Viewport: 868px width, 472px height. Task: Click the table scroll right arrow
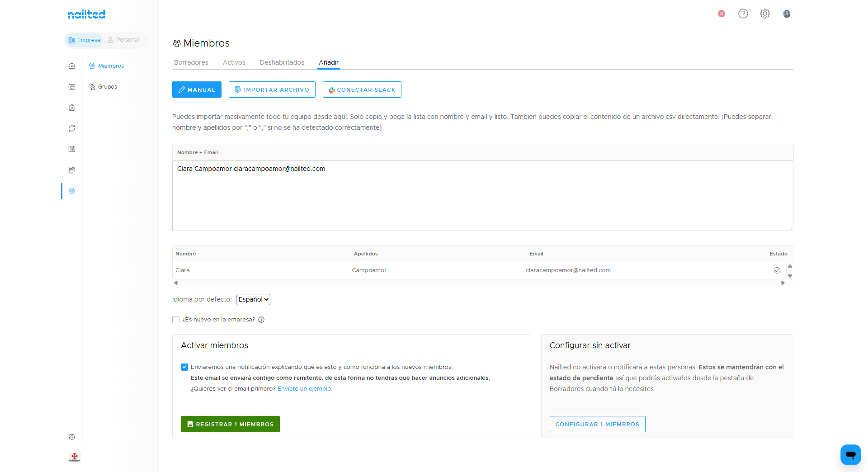pyautogui.click(x=783, y=283)
